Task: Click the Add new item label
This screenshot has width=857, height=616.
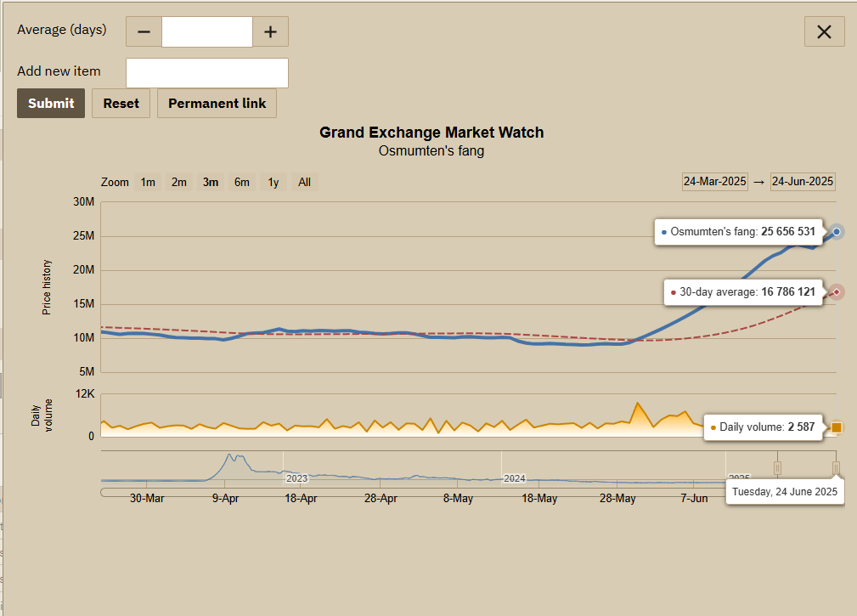Action: [59, 71]
